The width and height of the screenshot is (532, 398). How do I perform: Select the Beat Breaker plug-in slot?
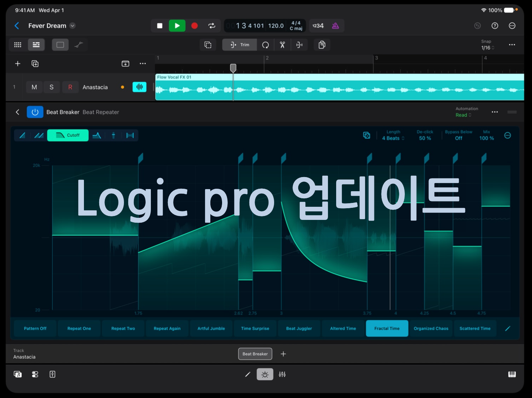click(255, 354)
